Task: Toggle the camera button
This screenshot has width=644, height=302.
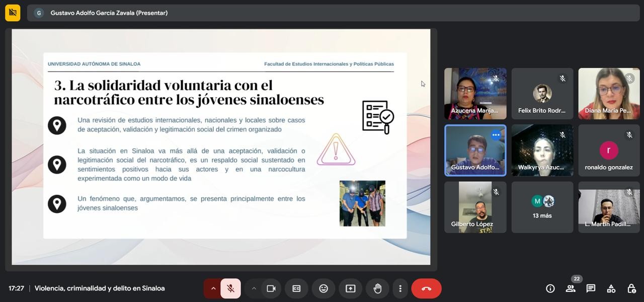Action: 271,288
